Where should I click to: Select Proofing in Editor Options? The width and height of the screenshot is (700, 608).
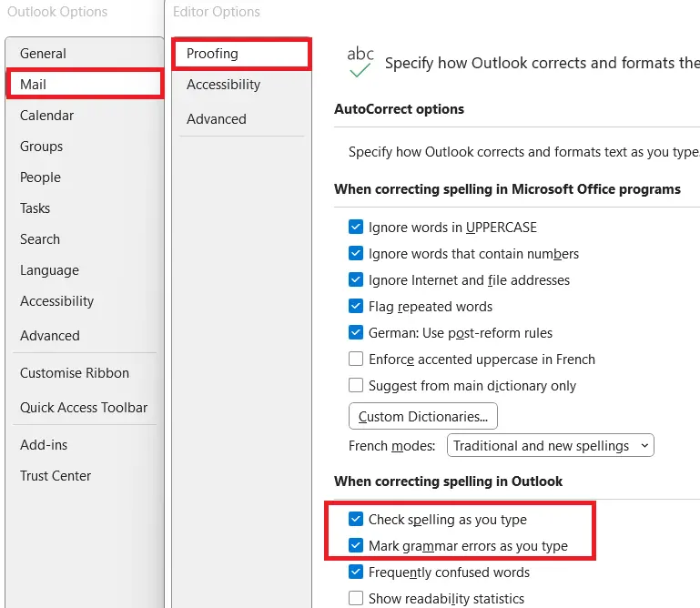[x=241, y=54]
